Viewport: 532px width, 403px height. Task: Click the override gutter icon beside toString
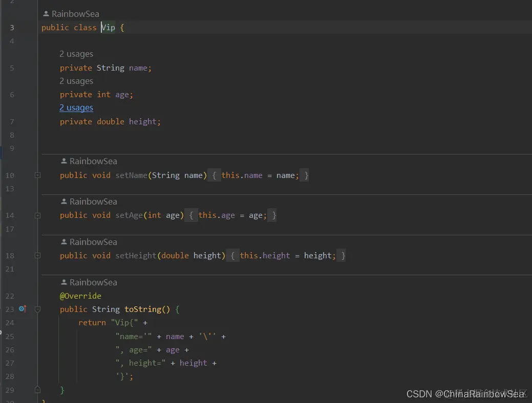23,309
